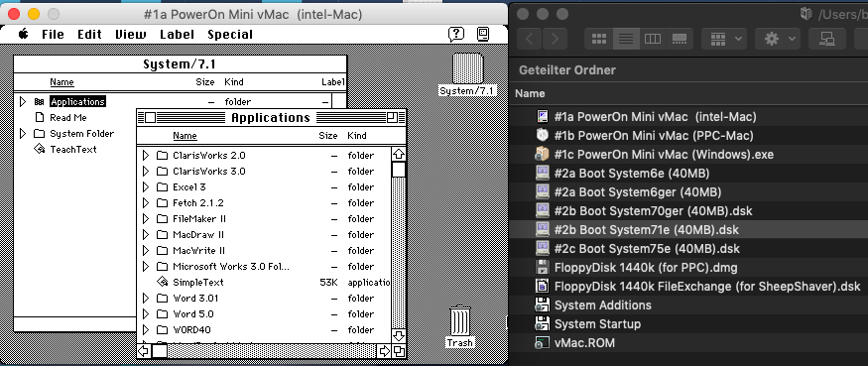Open the Finder action gear dropdown
This screenshot has width=868, height=366.
[x=778, y=39]
